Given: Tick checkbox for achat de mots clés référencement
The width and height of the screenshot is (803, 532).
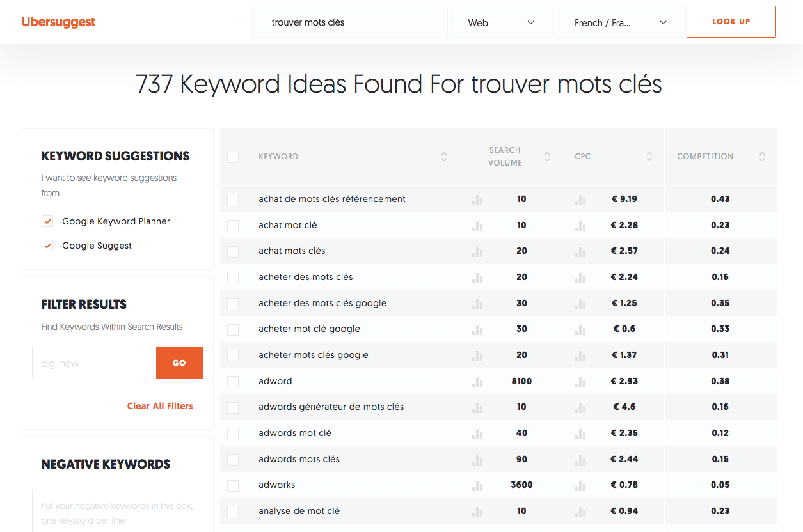Looking at the screenshot, I should 233,199.
